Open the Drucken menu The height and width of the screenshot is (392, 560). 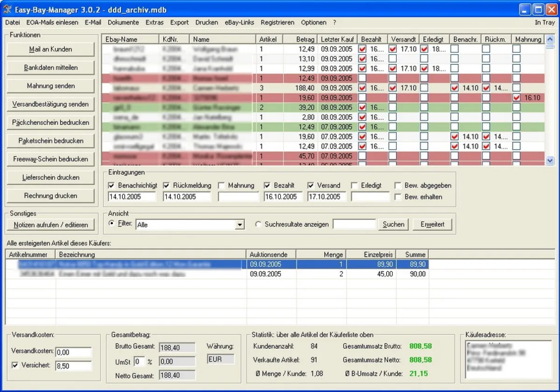tap(206, 22)
